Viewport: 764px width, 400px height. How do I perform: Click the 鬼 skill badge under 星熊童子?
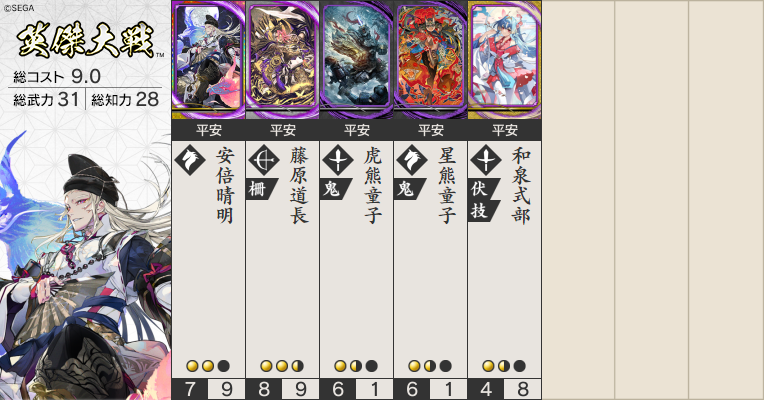(409, 189)
